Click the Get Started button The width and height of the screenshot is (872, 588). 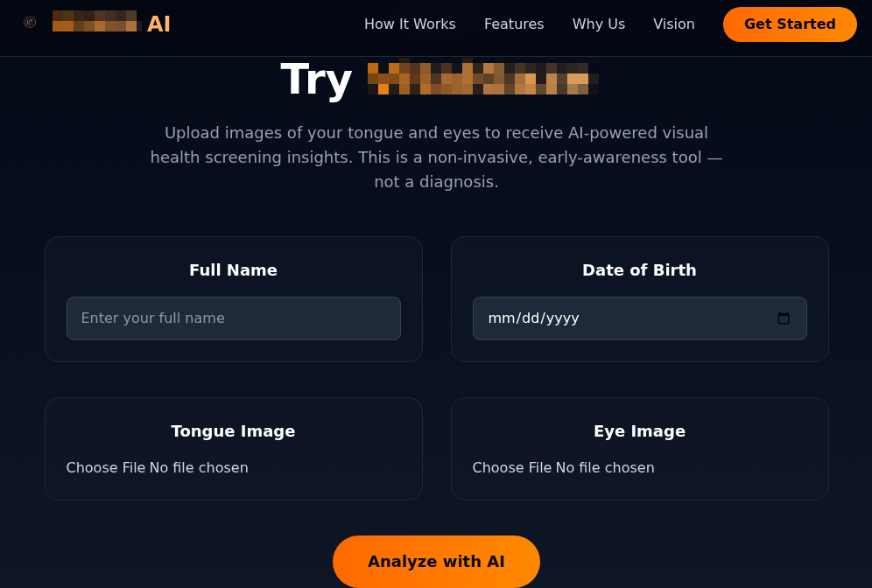tap(790, 24)
